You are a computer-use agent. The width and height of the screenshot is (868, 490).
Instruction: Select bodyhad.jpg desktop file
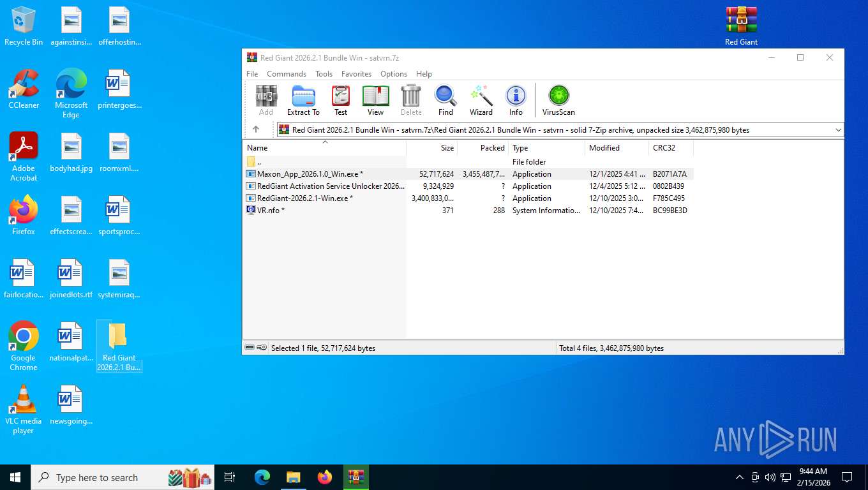(x=71, y=153)
